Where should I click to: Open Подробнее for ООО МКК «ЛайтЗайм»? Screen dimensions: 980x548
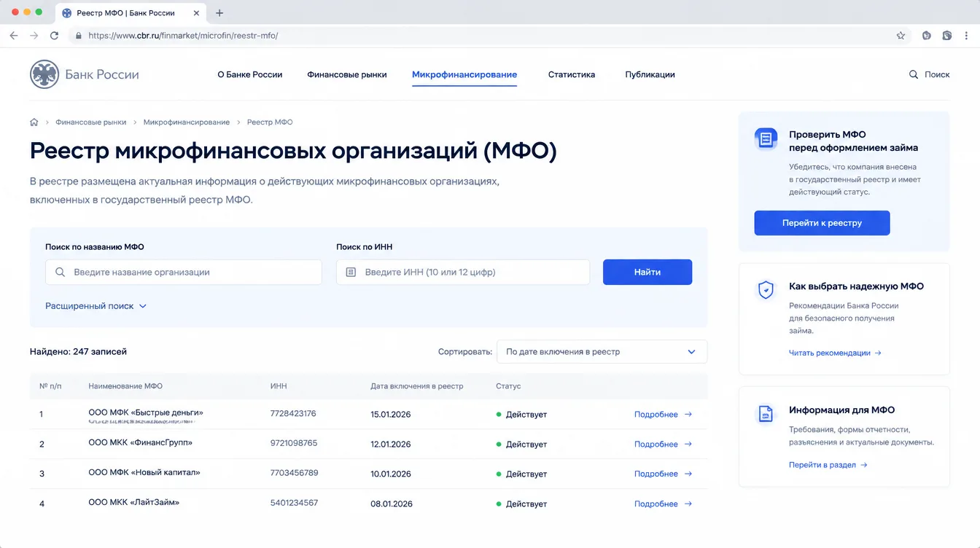click(x=663, y=504)
